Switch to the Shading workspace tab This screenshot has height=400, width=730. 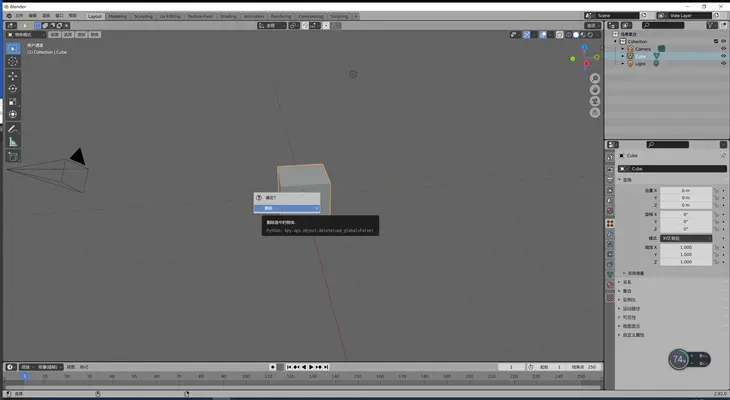pyautogui.click(x=228, y=16)
